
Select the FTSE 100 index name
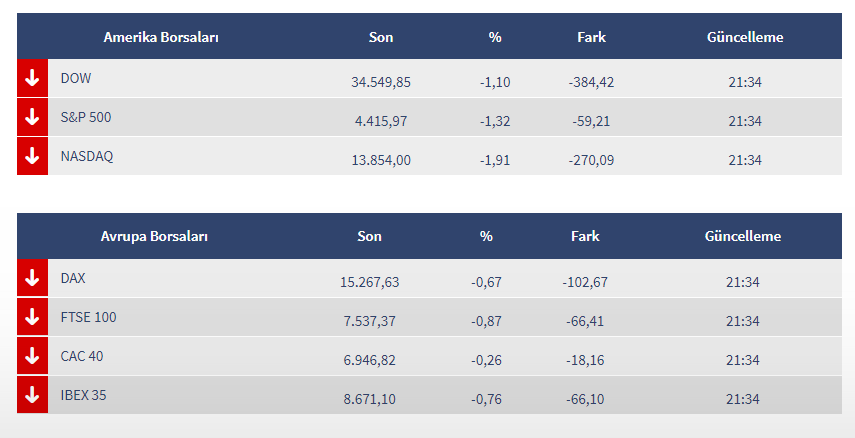[x=88, y=317]
